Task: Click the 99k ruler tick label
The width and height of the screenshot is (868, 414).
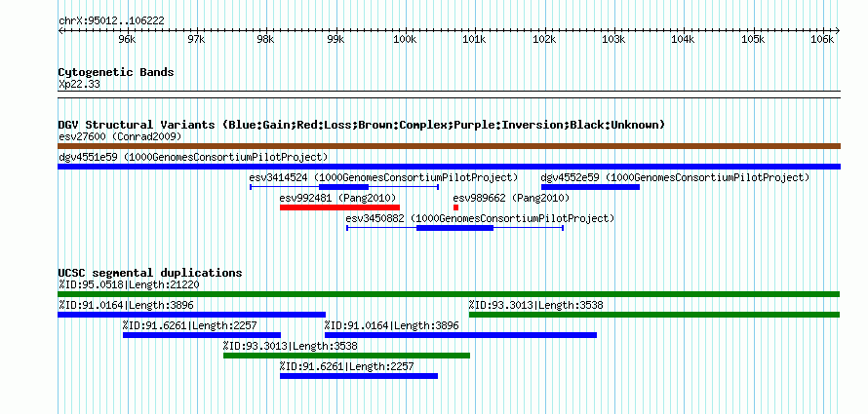Action: (x=335, y=40)
